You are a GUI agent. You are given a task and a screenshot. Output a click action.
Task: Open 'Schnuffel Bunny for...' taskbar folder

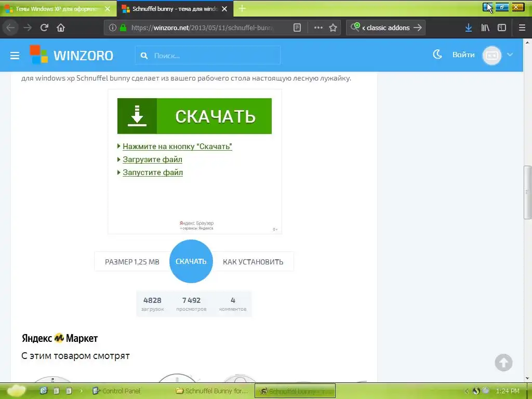click(x=212, y=391)
